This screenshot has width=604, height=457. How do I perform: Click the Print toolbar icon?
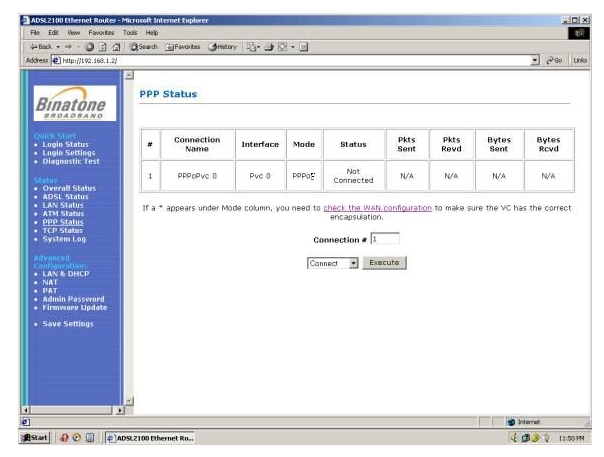tap(269, 47)
